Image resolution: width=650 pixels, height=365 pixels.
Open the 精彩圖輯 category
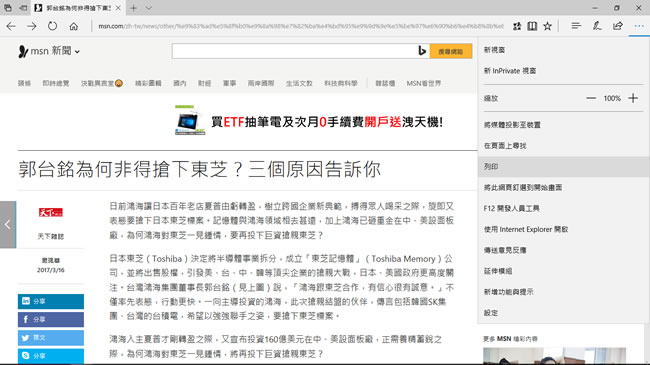(x=148, y=83)
